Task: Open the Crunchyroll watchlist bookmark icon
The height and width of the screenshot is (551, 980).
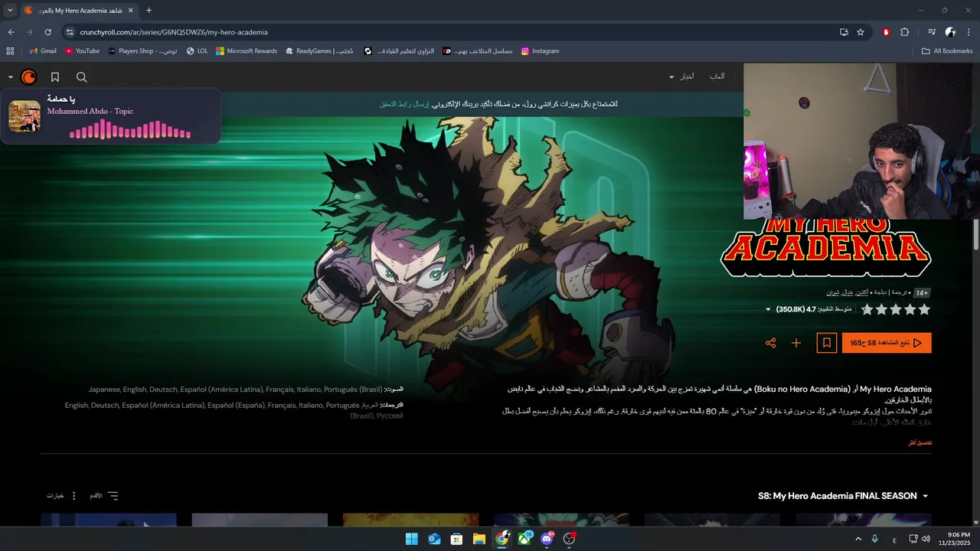Action: (x=55, y=77)
